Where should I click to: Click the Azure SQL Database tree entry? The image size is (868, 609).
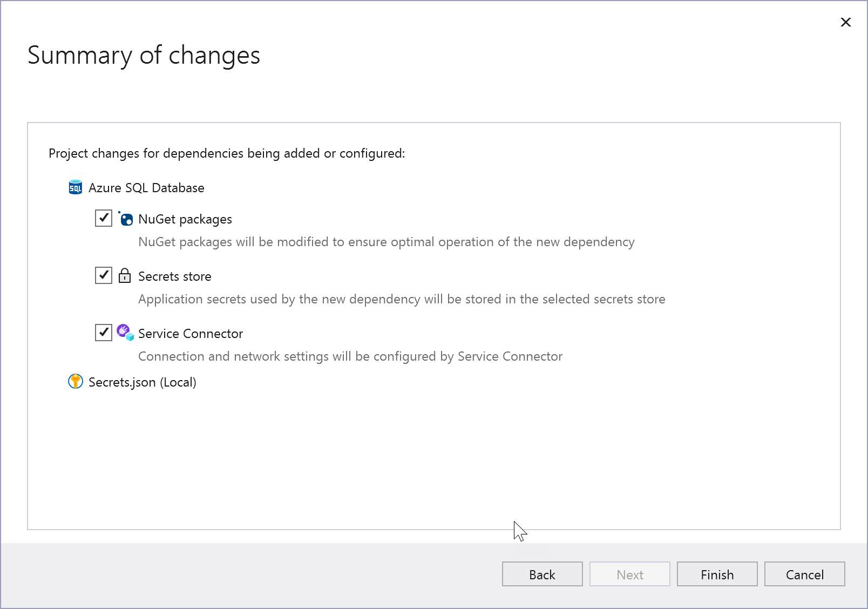pos(146,187)
